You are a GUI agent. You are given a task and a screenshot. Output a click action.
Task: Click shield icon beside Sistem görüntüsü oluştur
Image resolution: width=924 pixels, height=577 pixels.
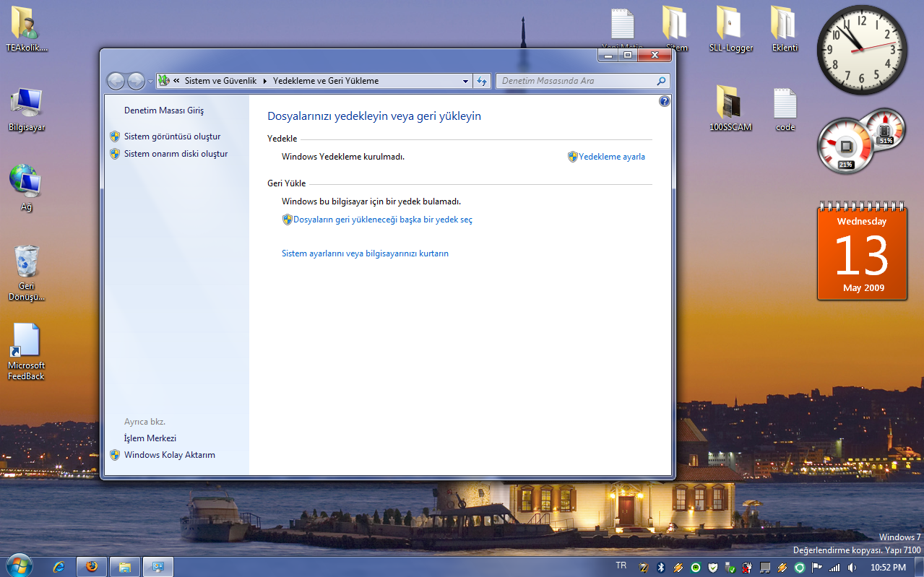pos(114,136)
